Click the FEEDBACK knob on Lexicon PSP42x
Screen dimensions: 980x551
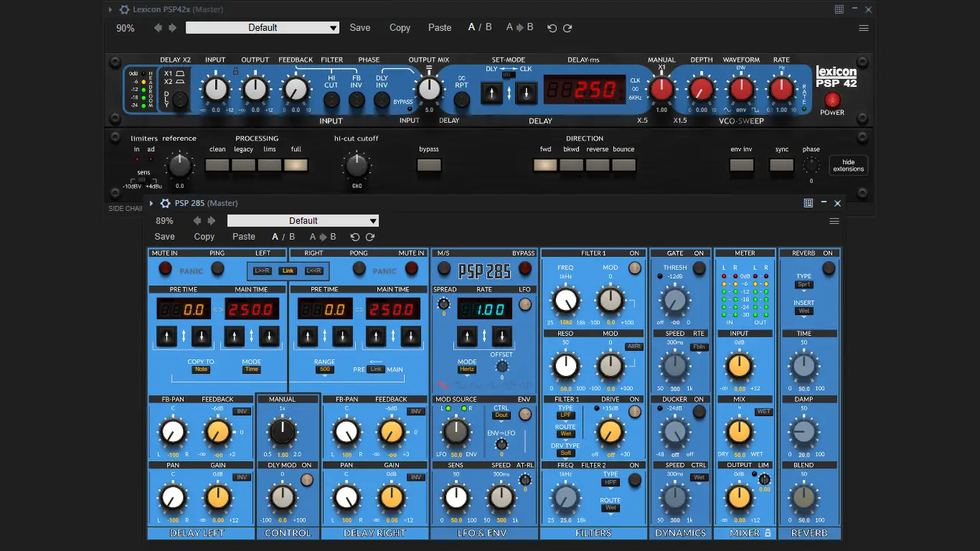tap(294, 90)
